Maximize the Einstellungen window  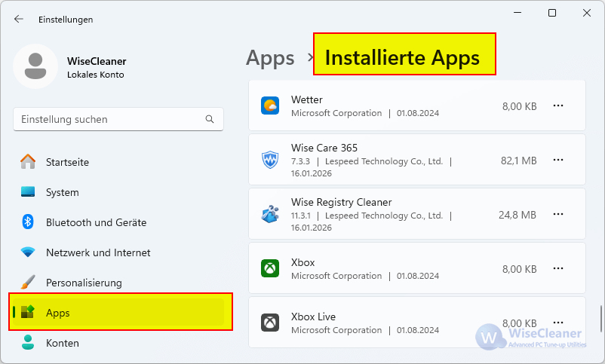pyautogui.click(x=552, y=13)
